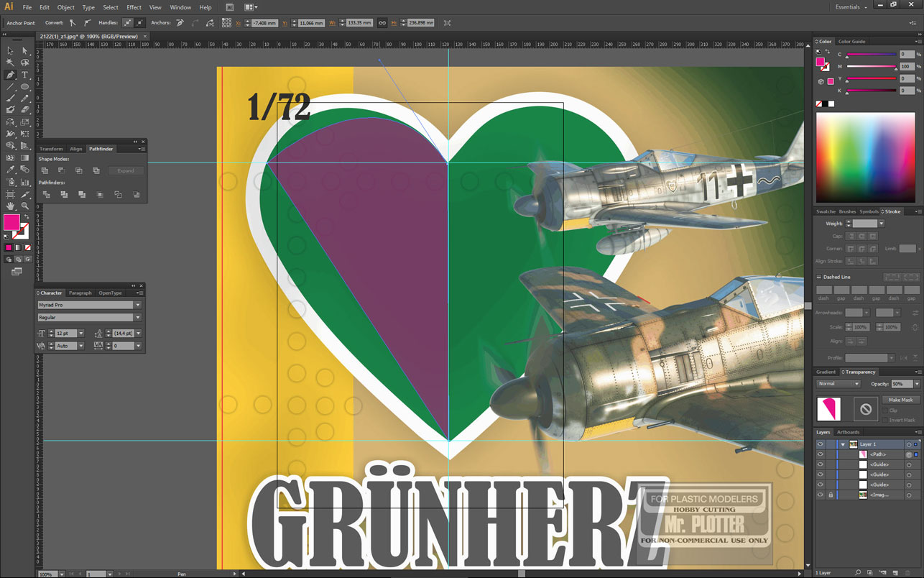
Task: Open the font family Myriad Pro dropdown
Action: [138, 305]
